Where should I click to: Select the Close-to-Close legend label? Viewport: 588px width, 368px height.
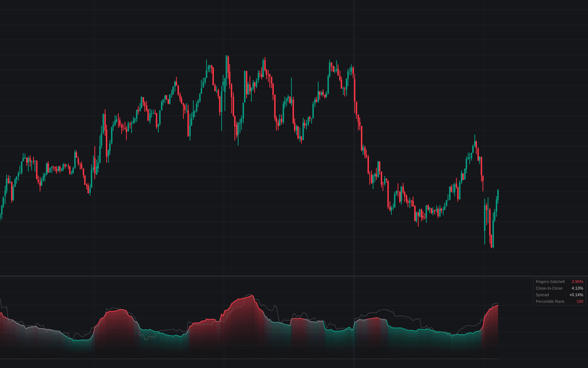click(x=549, y=288)
